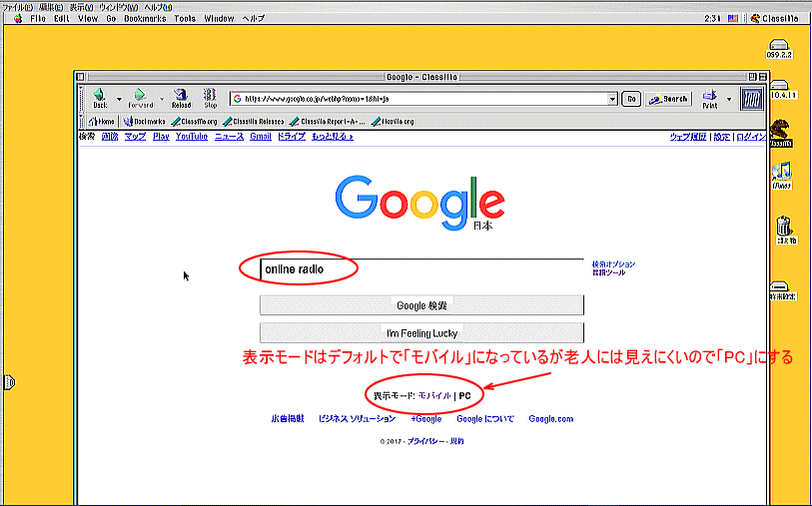Image resolution: width=812 pixels, height=506 pixels.
Task: Open the Classilla throbber logo in toolbar
Action: [x=752, y=100]
